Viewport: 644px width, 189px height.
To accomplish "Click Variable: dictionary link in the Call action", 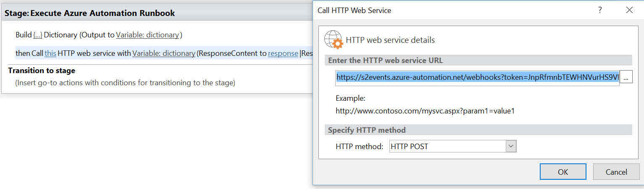I will [164, 53].
